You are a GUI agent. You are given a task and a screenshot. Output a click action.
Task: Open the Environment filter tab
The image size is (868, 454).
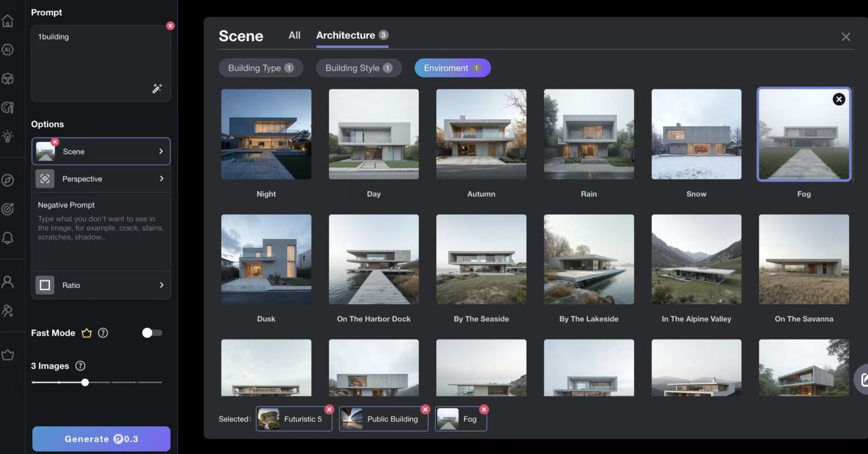452,67
